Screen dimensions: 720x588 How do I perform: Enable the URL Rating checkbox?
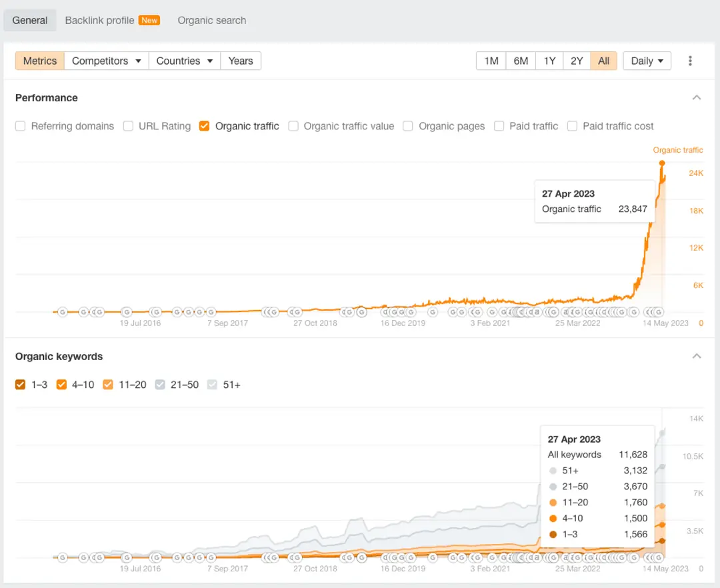pos(128,126)
